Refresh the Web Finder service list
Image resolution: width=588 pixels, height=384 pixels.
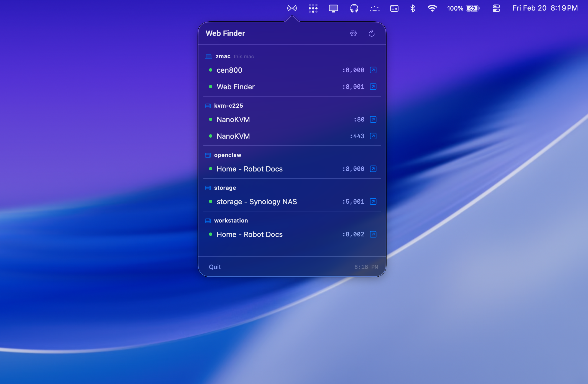(x=372, y=33)
